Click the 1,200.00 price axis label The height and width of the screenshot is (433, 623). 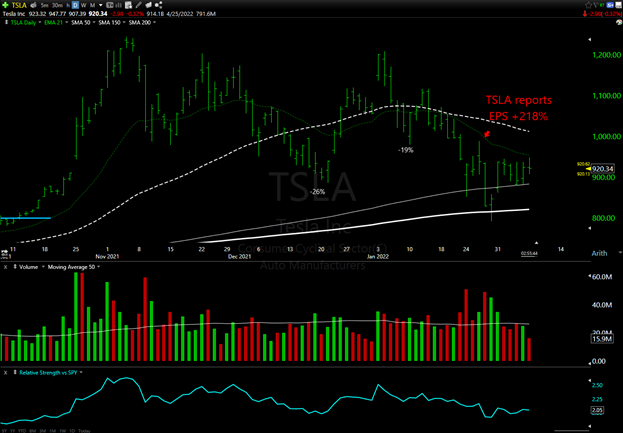click(x=606, y=55)
